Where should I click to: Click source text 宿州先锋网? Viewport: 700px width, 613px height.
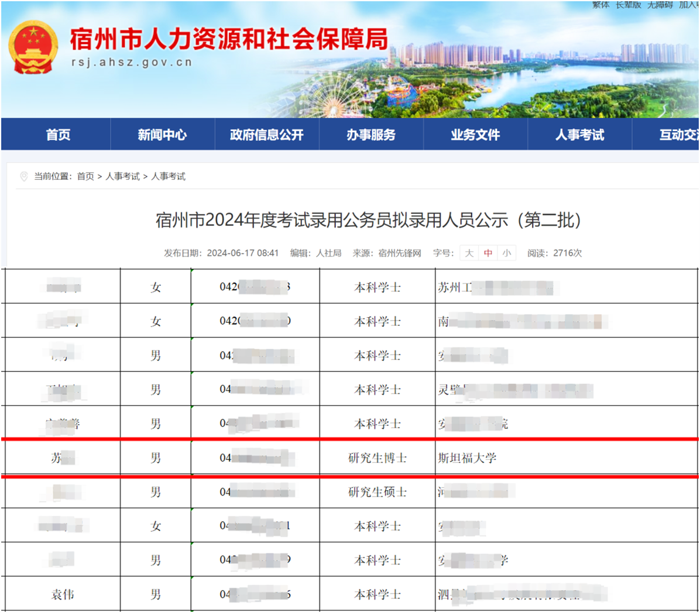click(x=400, y=253)
